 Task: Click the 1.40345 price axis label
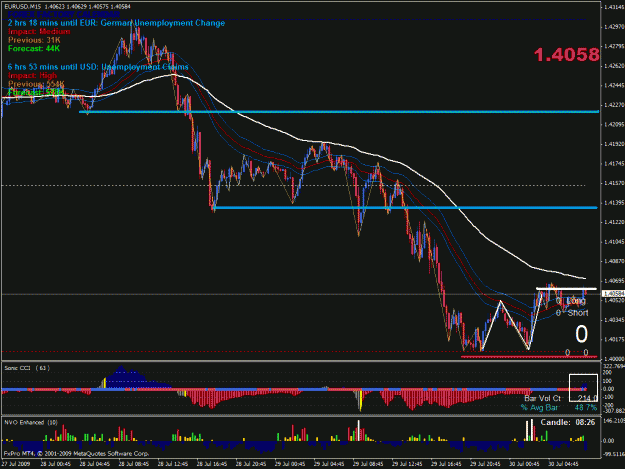(614, 320)
